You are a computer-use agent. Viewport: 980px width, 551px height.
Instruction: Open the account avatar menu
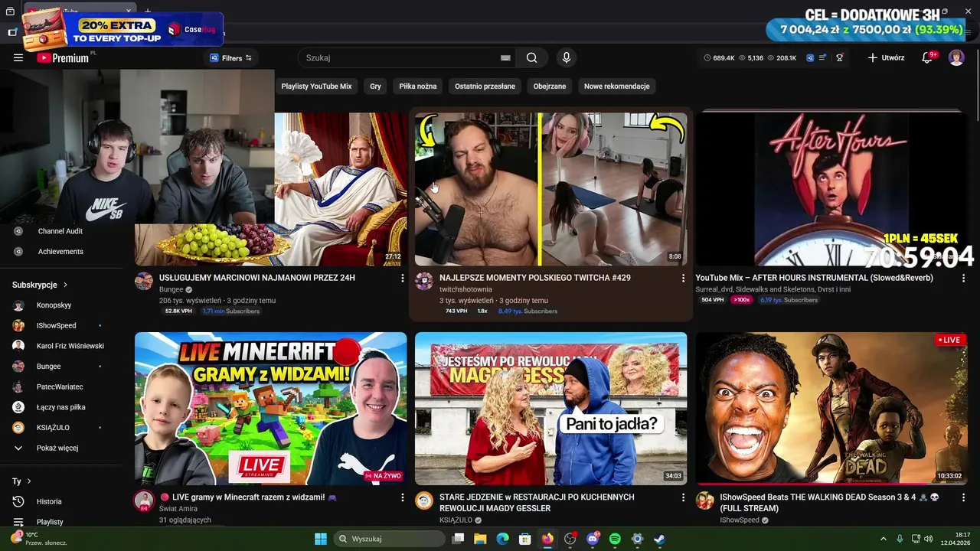(956, 57)
